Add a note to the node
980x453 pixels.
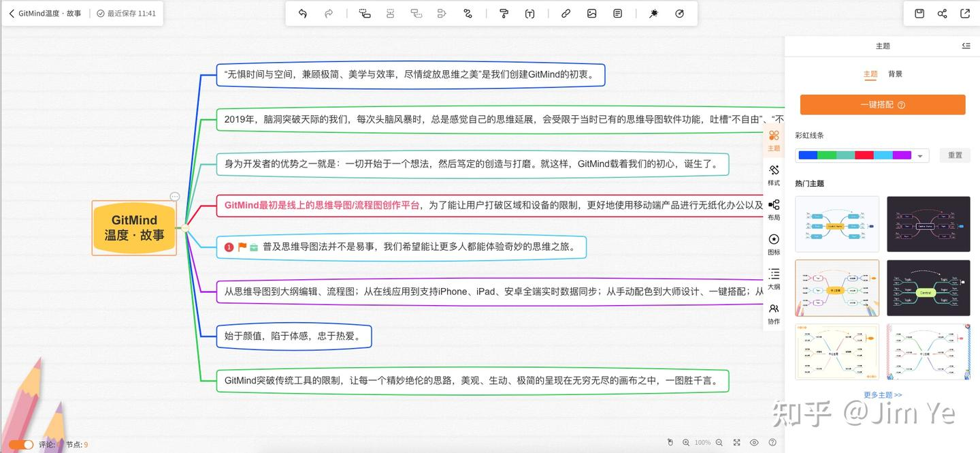[x=617, y=14]
